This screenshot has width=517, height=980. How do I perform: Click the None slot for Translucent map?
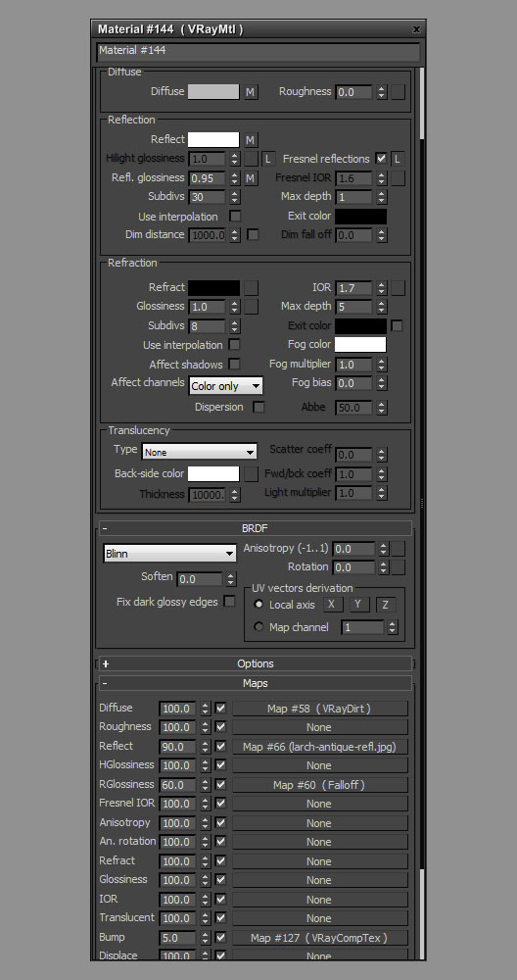point(319,918)
